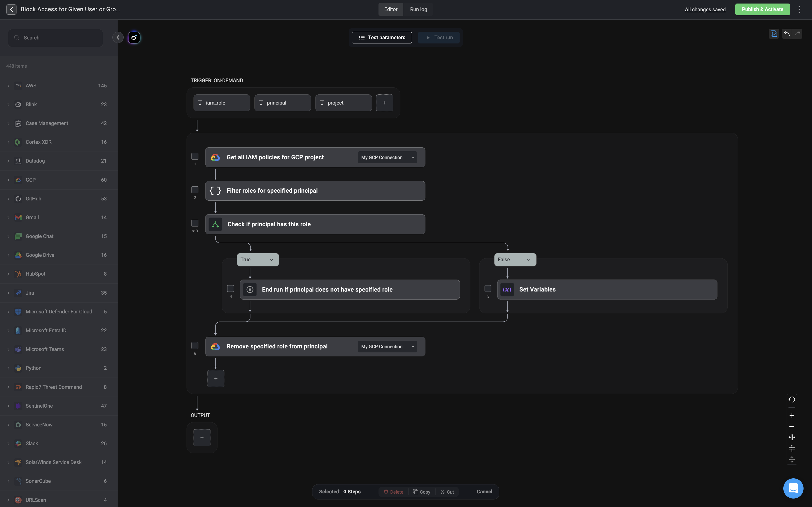Tick the checkbox for Remove specified role step
Screen dimensions: 812x507
(195, 345)
